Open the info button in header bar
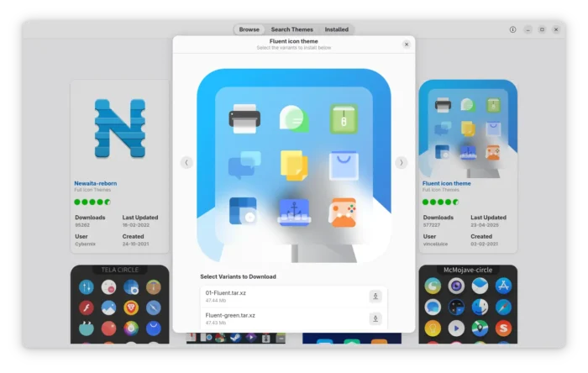Viewport: 588px width, 373px height. point(512,29)
